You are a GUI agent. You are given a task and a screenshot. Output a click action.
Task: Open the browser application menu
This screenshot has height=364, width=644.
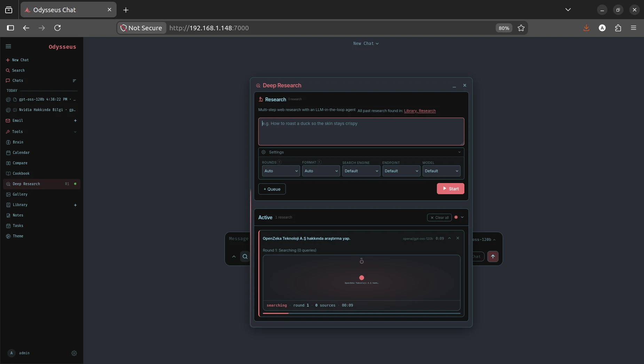coord(634,28)
